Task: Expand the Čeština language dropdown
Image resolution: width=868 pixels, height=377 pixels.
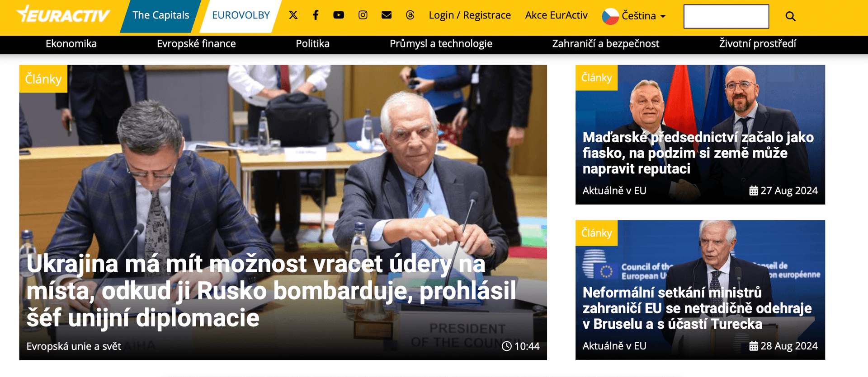Action: pyautogui.click(x=643, y=16)
